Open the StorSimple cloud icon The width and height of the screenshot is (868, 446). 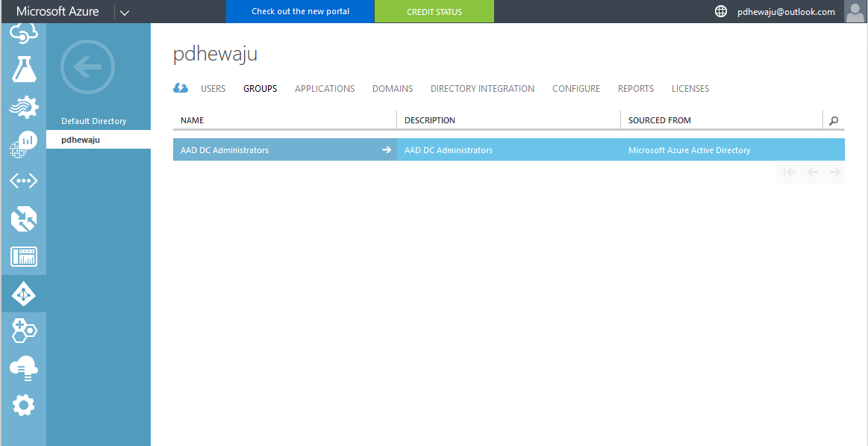pos(24,369)
